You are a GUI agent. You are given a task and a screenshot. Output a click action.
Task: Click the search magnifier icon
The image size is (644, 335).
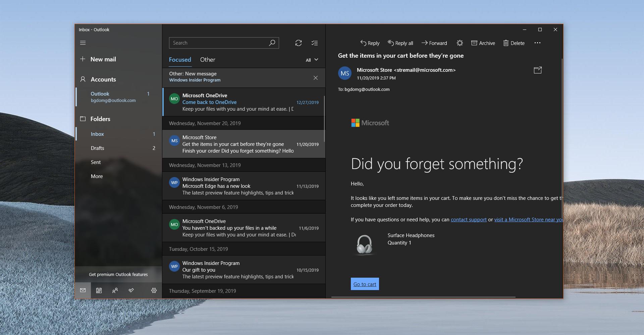click(x=272, y=43)
